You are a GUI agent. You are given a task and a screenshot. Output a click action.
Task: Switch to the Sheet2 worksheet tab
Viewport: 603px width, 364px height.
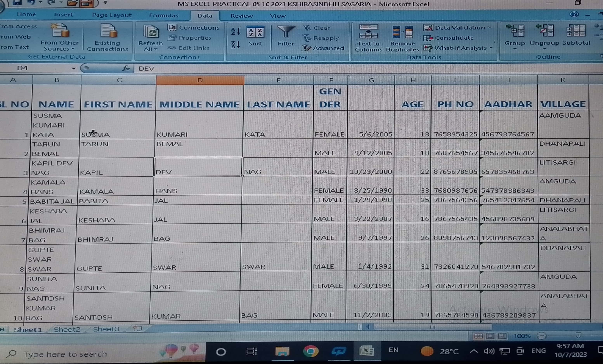(67, 329)
